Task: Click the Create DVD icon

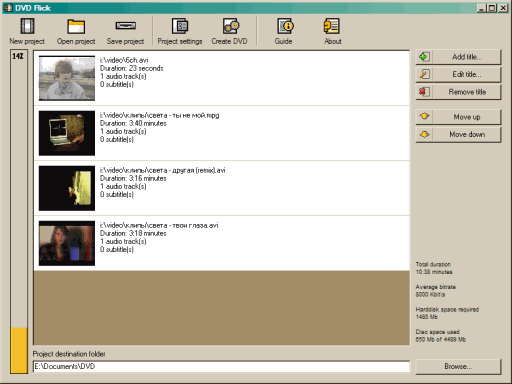Action: pos(231,26)
